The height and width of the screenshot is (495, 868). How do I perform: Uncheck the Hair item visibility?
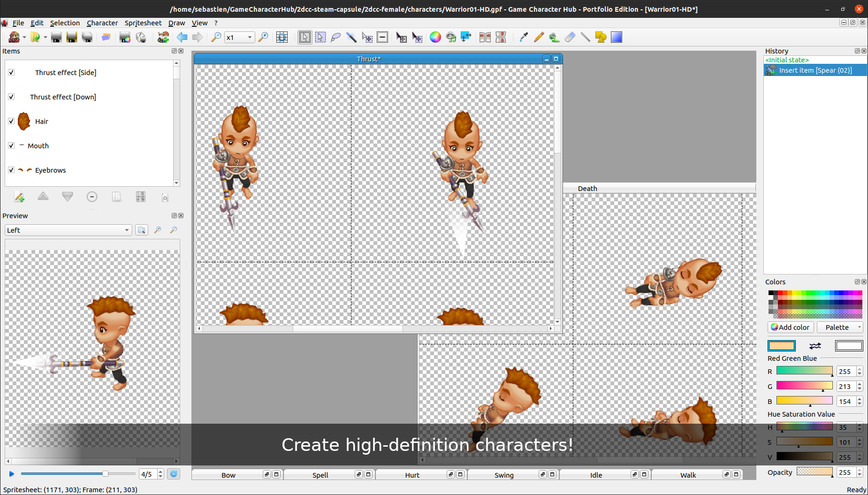click(x=11, y=121)
